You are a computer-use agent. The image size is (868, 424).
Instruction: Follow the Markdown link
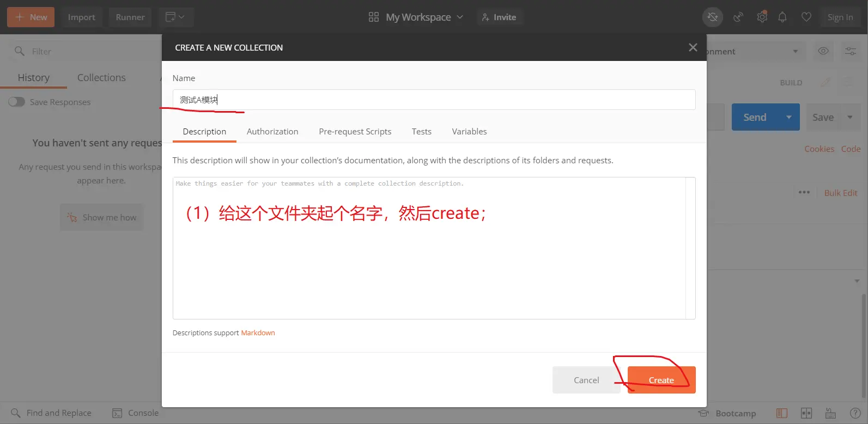tap(258, 333)
